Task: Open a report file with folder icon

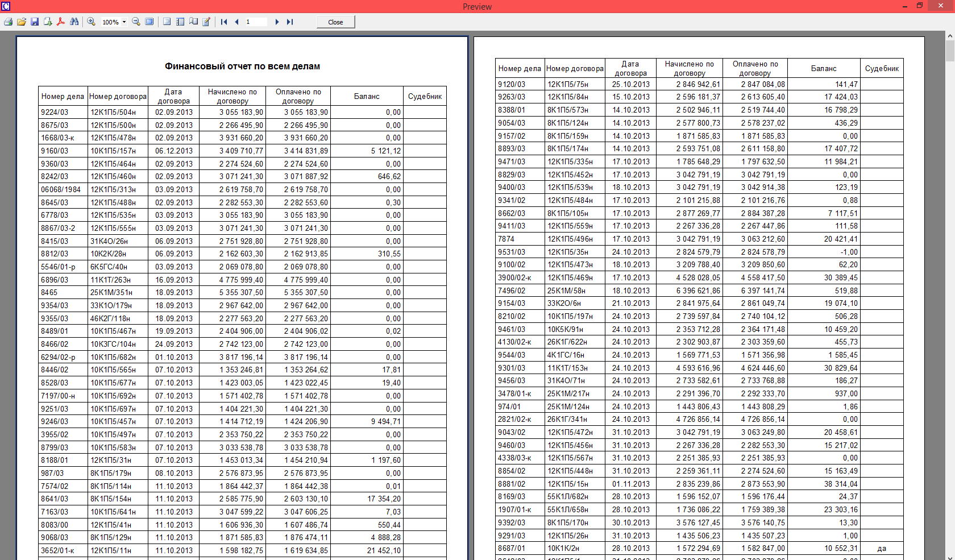Action: coord(21,22)
